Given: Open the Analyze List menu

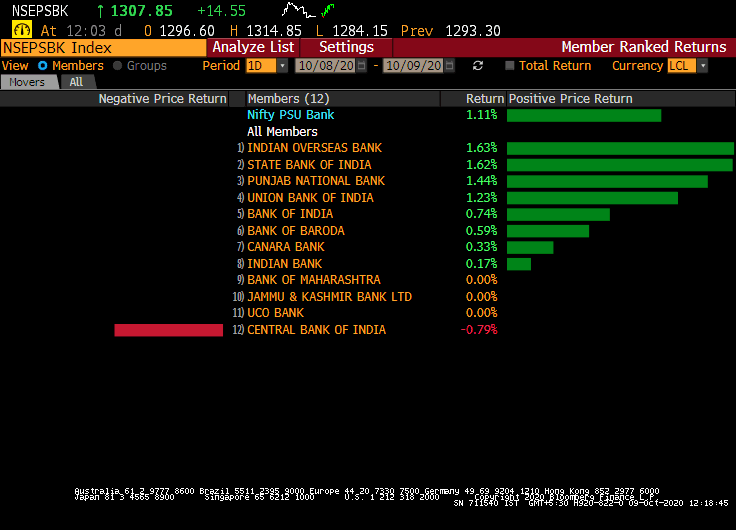Looking at the screenshot, I should (253, 47).
